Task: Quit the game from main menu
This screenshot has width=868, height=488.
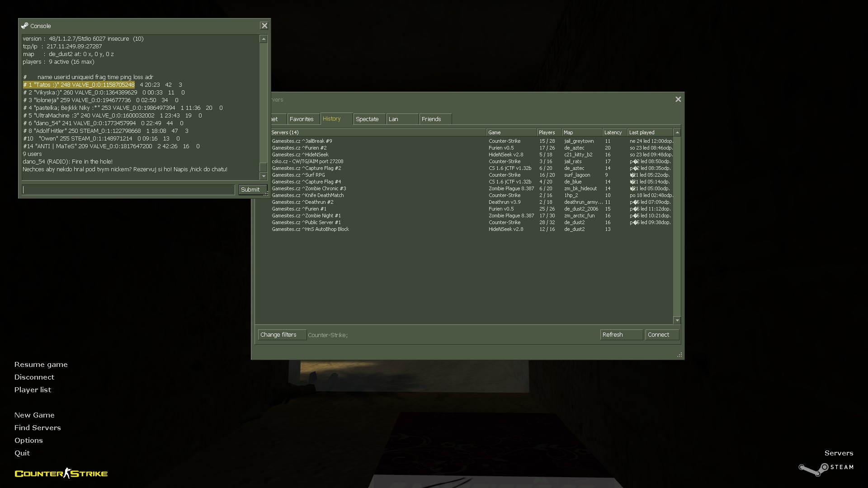Action: point(22,453)
